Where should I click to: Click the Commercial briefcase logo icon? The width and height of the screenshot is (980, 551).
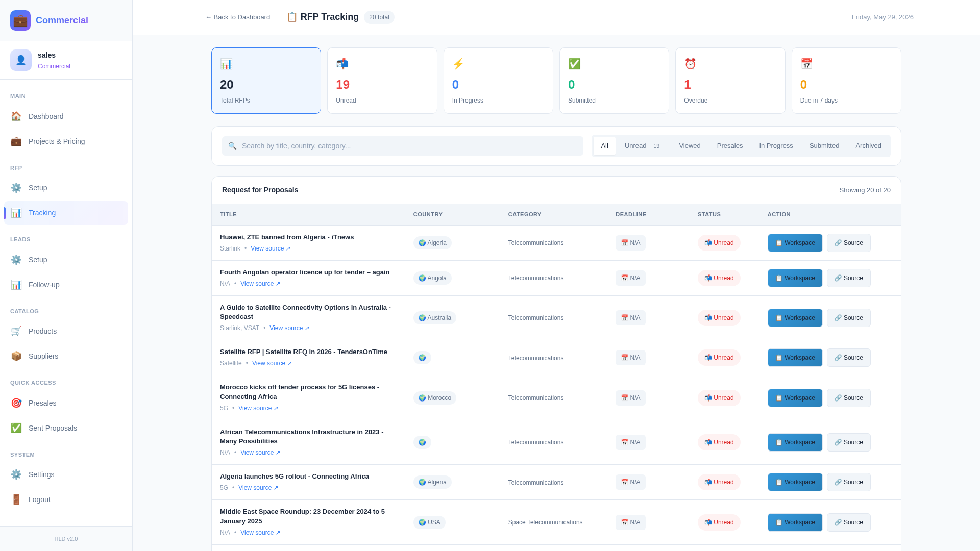coord(20,20)
